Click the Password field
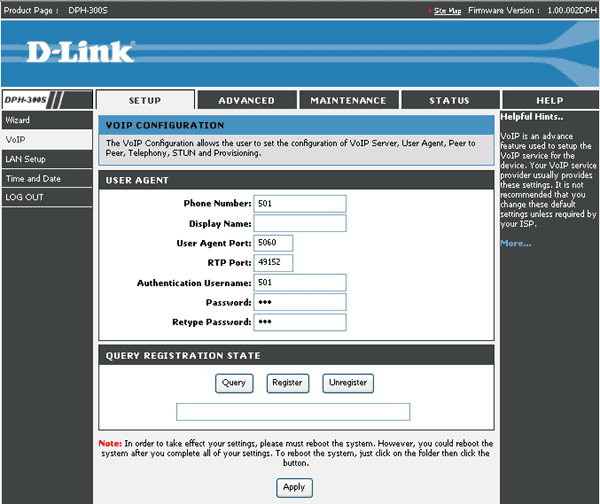600x504 pixels. [300, 302]
